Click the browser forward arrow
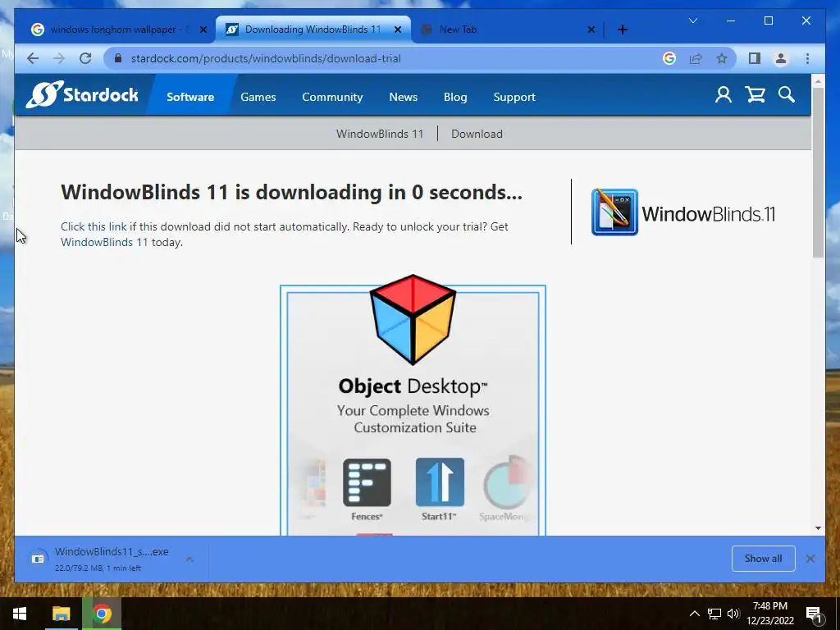 point(59,58)
